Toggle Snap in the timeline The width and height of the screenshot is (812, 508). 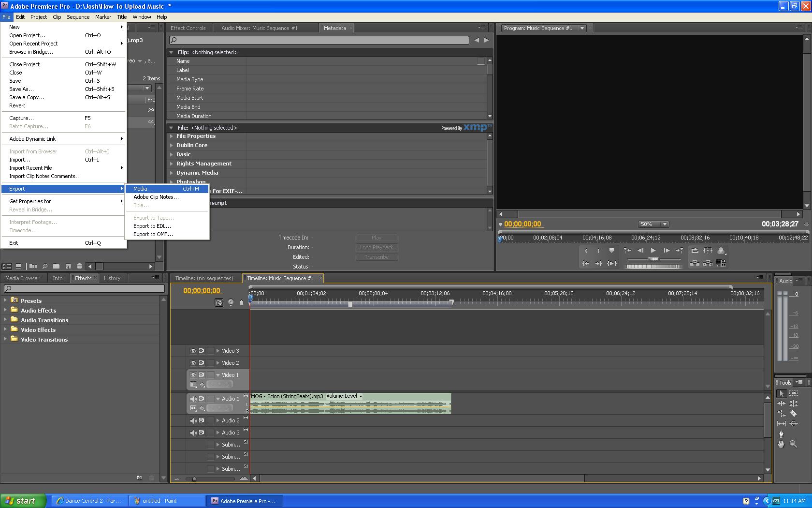tap(219, 302)
